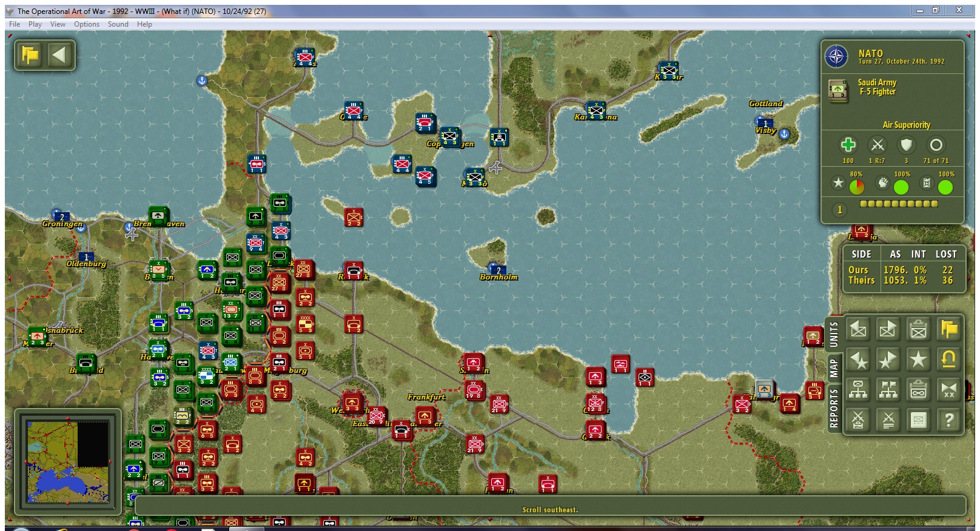Click the Saudi Army F-5 unit counter icon
This screenshot has width=980, height=531.
click(838, 90)
